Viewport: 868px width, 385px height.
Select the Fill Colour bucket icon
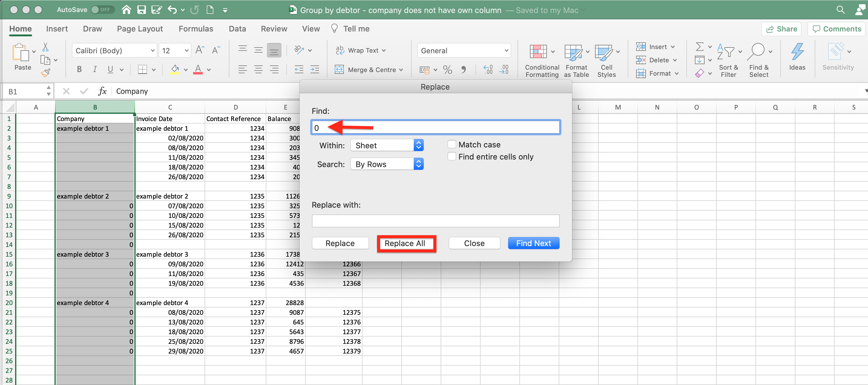click(175, 69)
